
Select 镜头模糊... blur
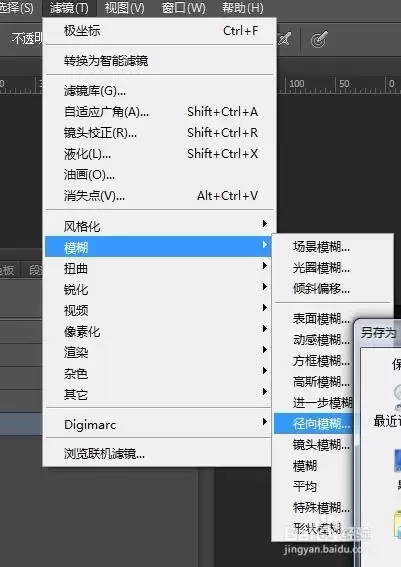click(314, 445)
